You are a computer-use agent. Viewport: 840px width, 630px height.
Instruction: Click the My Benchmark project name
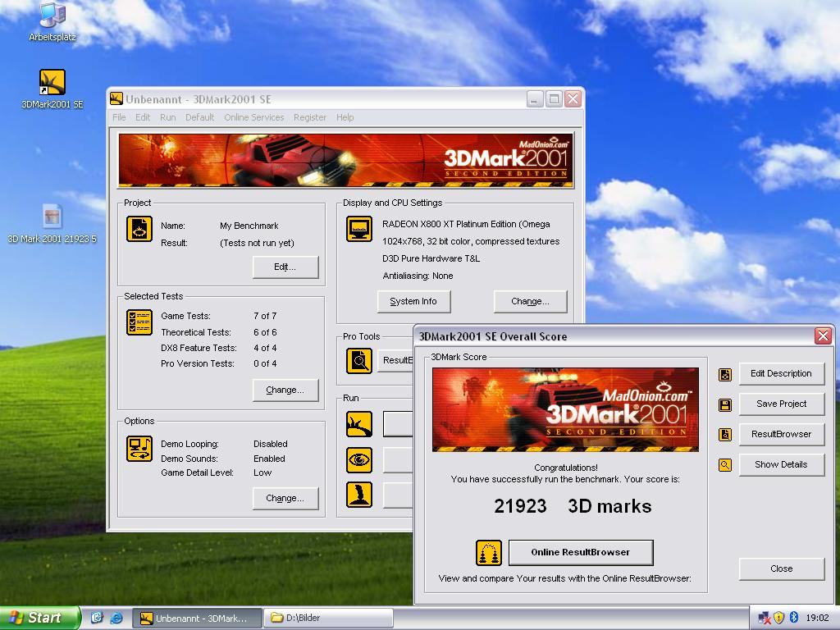(x=249, y=226)
